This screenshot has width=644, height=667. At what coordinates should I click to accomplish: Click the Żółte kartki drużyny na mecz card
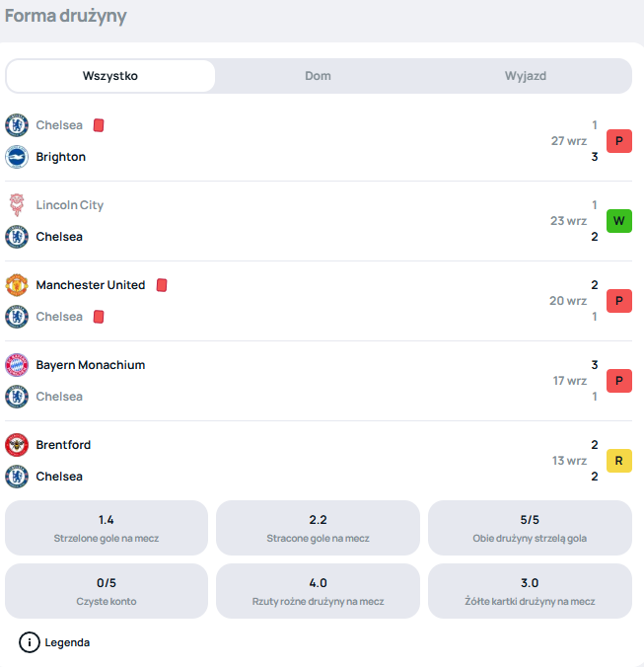[530, 591]
